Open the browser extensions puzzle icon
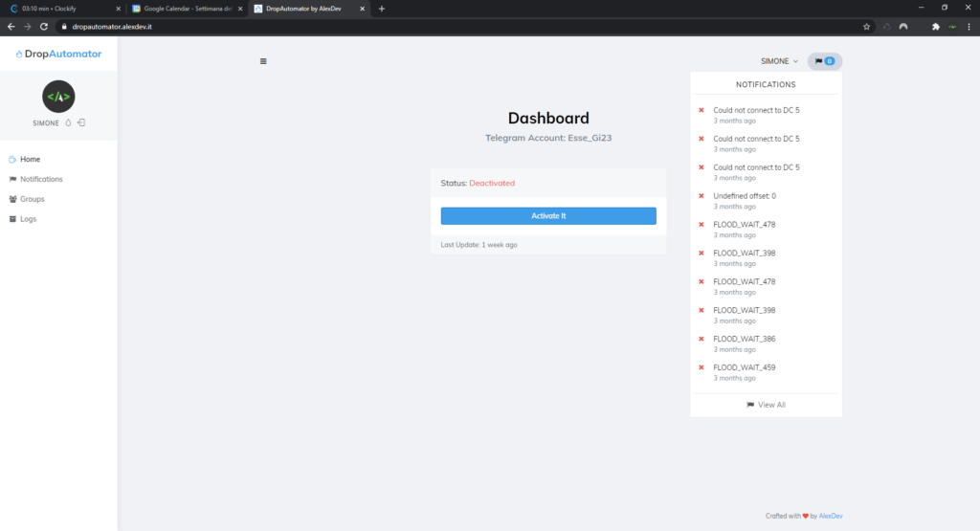The width and height of the screenshot is (980, 531). [x=935, y=27]
